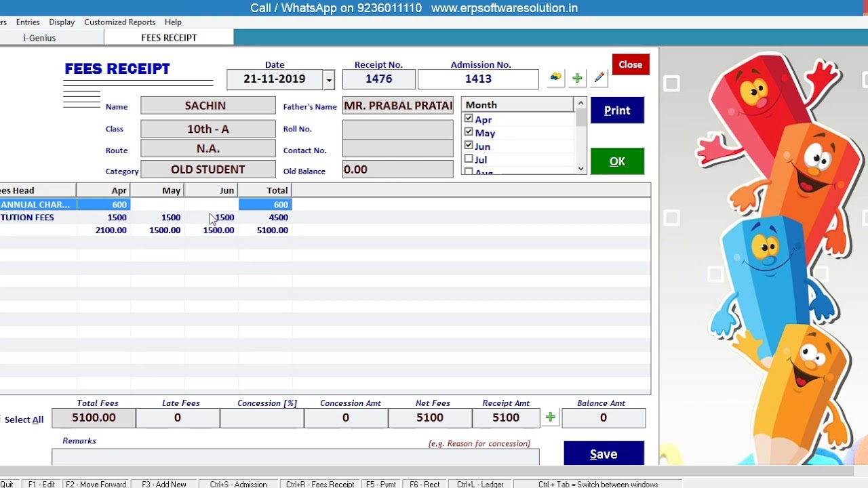The width and height of the screenshot is (868, 488).
Task: Check the Jul month checkbox
Action: [x=469, y=159]
